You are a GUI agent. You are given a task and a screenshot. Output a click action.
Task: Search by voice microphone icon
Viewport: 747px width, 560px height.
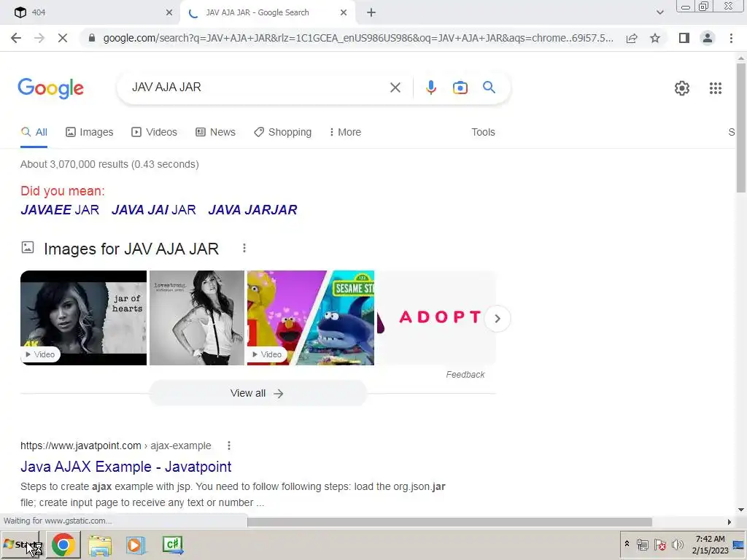click(430, 87)
